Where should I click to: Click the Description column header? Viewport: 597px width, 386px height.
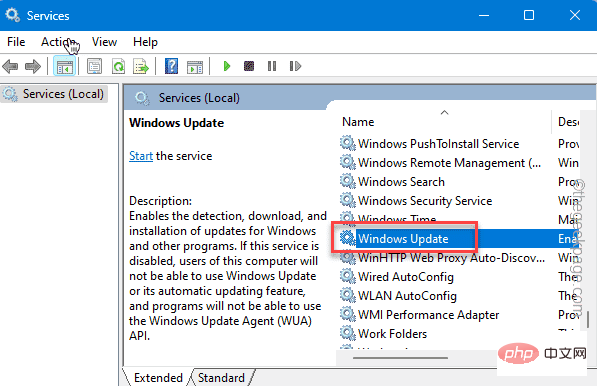567,122
